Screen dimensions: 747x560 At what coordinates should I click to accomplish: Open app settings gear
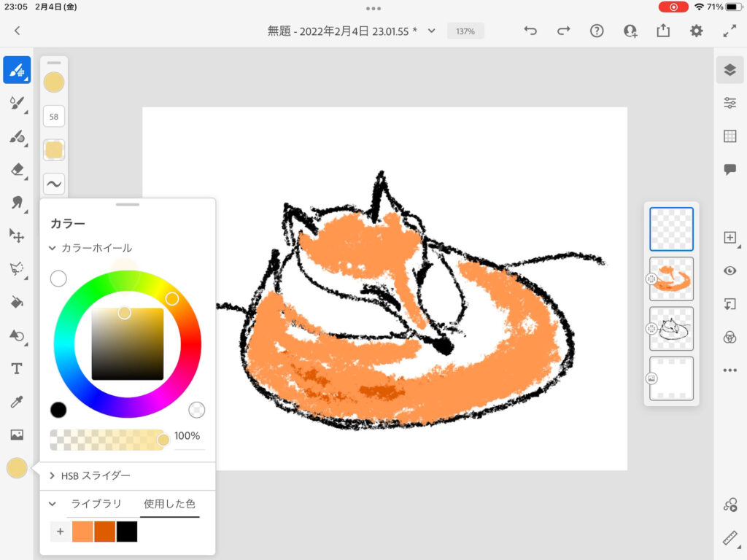point(697,31)
